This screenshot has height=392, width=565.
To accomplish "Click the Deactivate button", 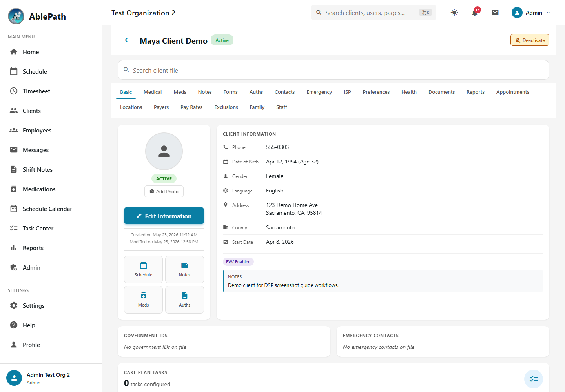I will tap(530, 40).
